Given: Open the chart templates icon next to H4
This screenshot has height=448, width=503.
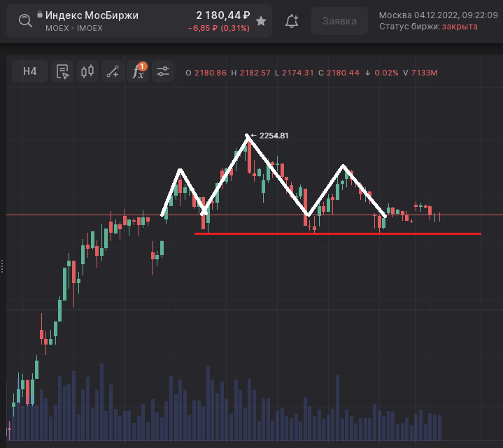Looking at the screenshot, I should click(x=62, y=71).
